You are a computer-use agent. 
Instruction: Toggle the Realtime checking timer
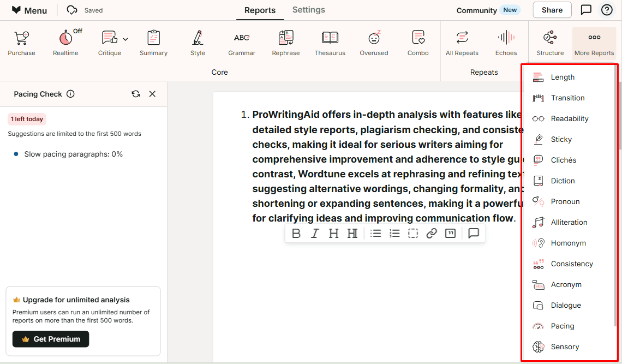(65, 44)
